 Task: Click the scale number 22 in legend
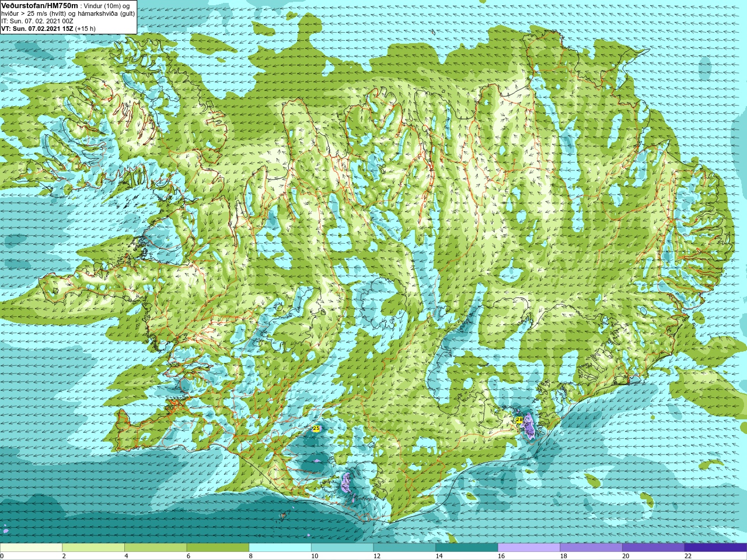click(688, 556)
